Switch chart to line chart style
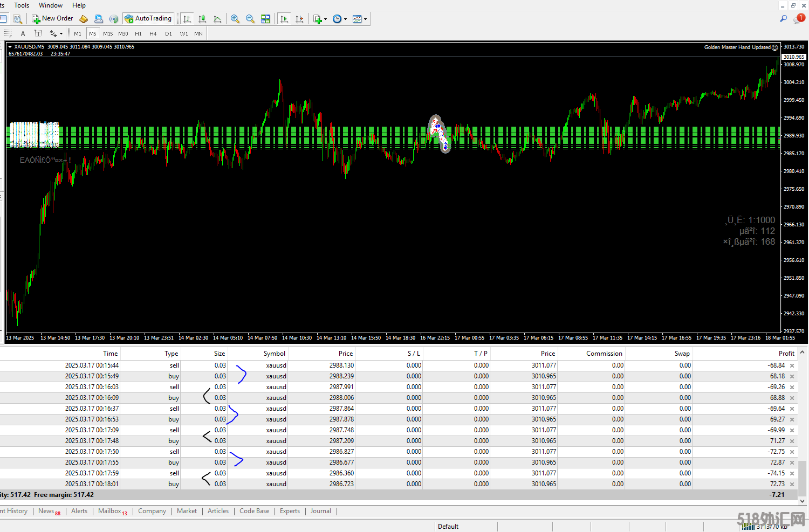 click(217, 19)
